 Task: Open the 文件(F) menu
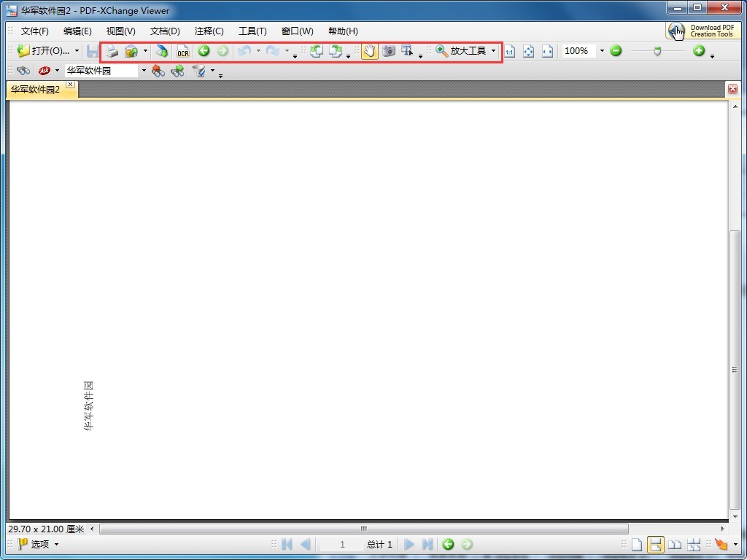(34, 31)
